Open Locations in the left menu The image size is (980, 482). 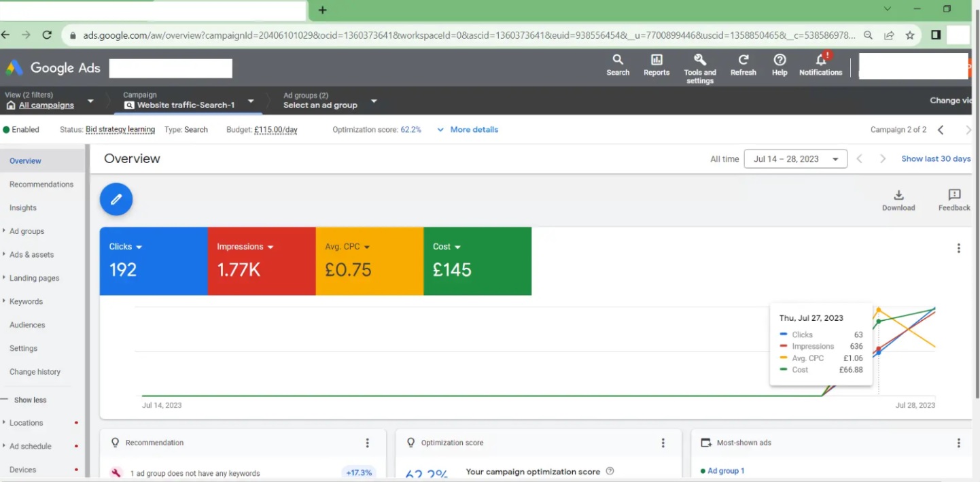click(x=26, y=423)
